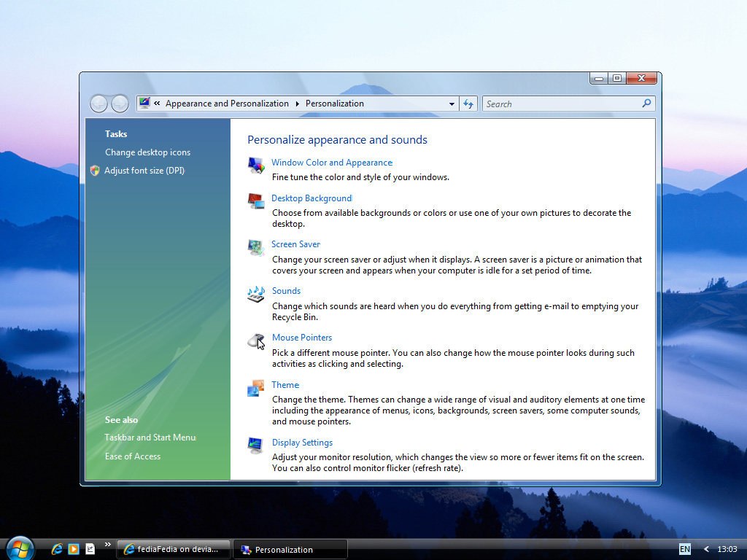Go to Appearance and Personalization breadcrumb
The image size is (747, 560).
[x=228, y=104]
